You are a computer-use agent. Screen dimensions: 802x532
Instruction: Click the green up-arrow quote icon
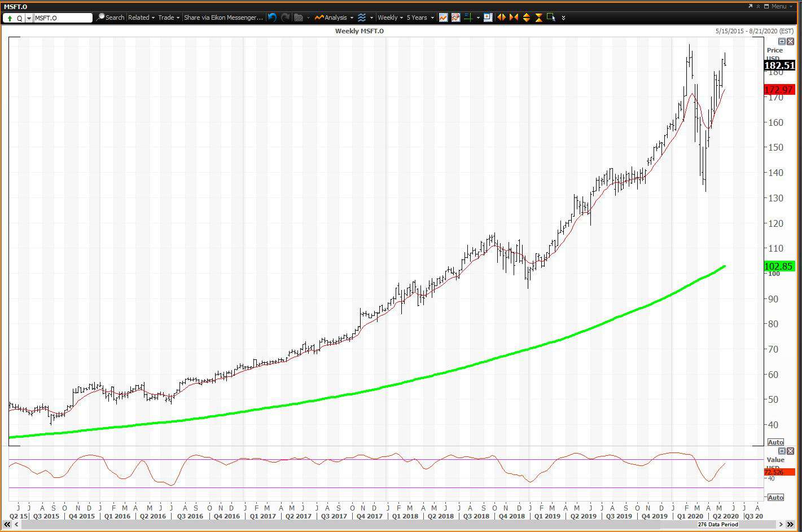10,18
